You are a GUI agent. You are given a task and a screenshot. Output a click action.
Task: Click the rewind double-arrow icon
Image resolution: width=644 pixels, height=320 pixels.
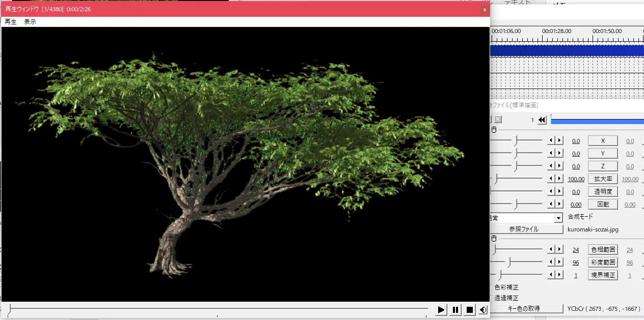coord(542,120)
